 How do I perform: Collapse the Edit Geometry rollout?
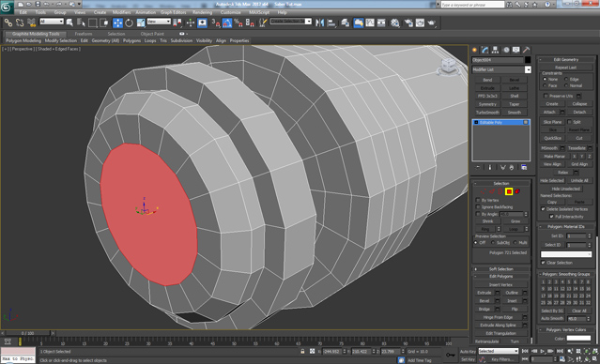566,59
